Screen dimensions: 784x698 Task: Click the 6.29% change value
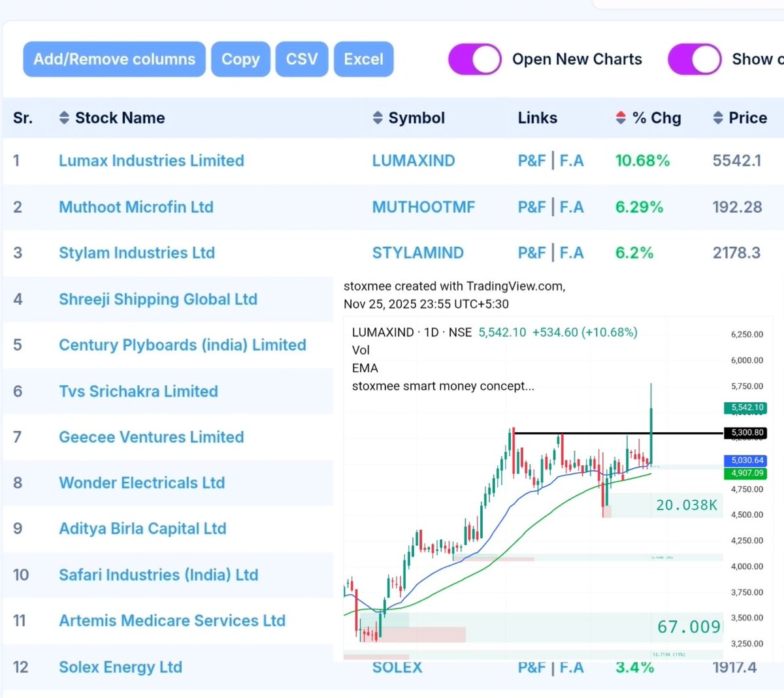639,207
